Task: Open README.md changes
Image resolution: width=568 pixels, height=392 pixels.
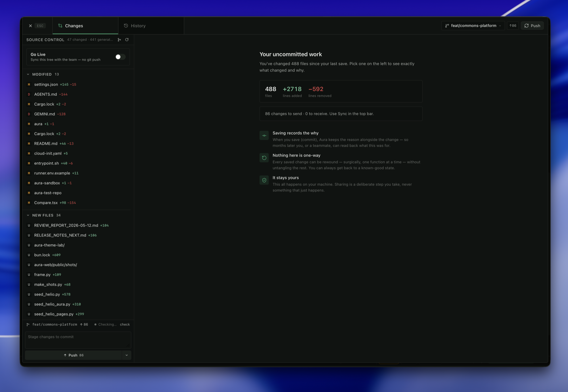Action: click(78, 144)
